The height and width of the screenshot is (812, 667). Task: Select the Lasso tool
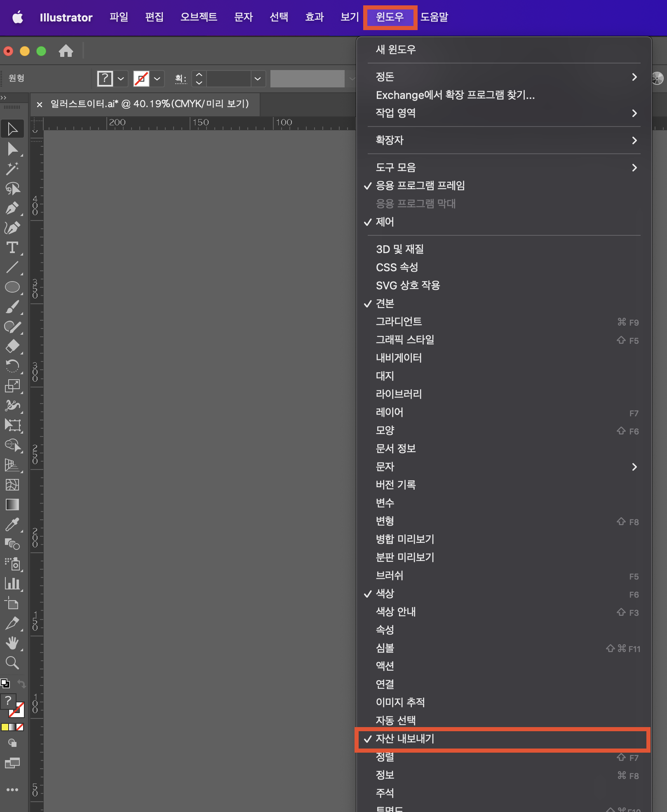pos(12,188)
